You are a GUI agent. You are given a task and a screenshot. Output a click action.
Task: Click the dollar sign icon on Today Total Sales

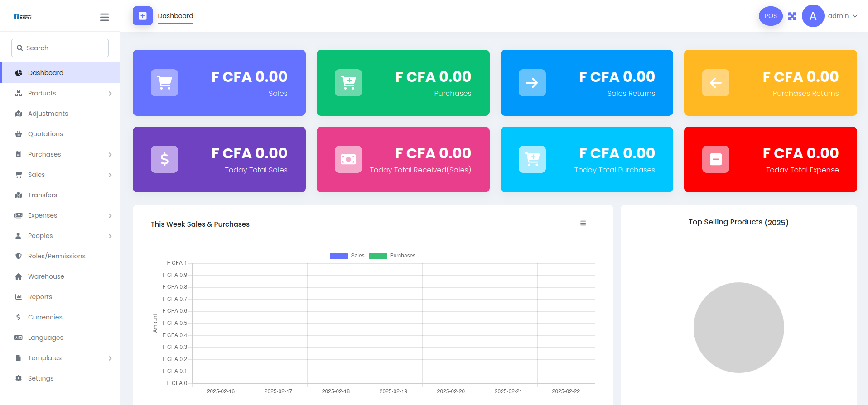tap(164, 159)
